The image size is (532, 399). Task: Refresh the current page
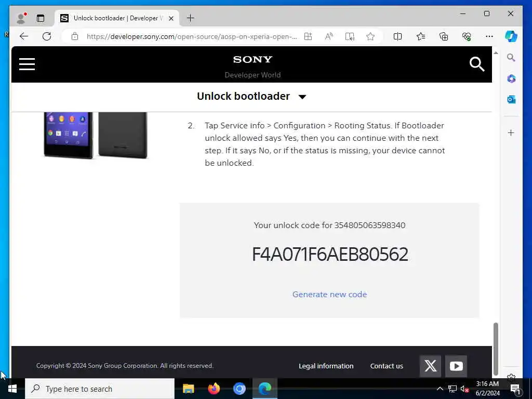coord(47,36)
